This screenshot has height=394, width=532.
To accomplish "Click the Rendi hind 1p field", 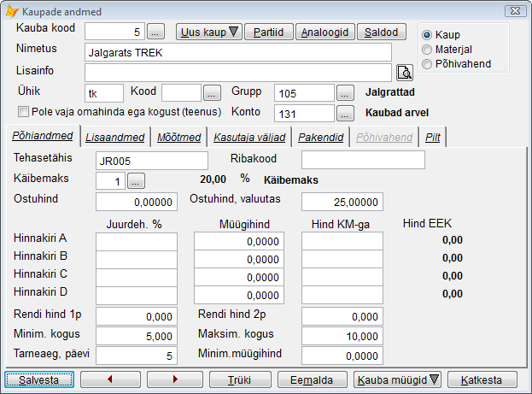I will tap(137, 316).
